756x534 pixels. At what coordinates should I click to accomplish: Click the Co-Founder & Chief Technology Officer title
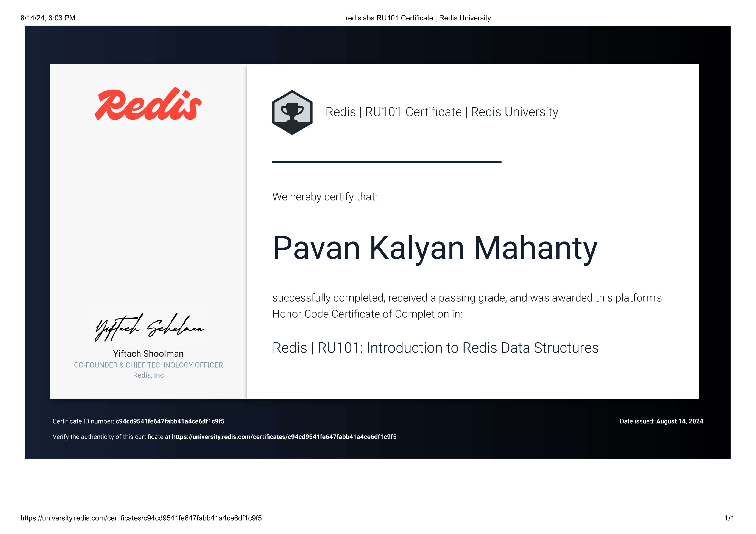coord(148,365)
